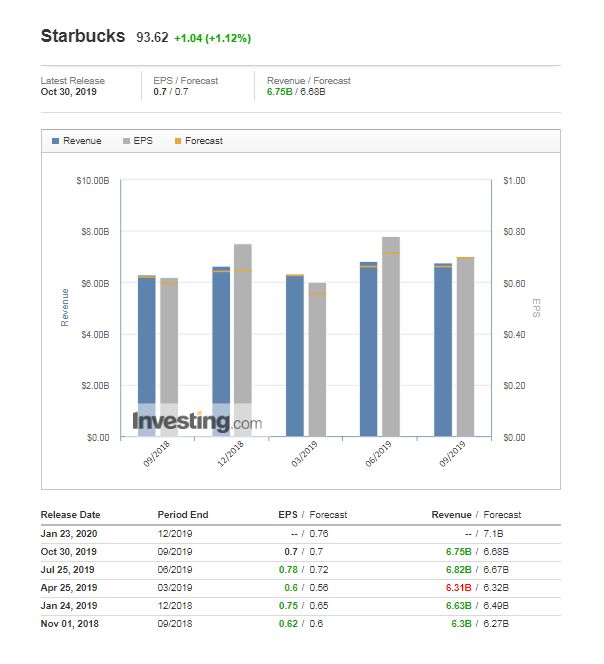Click the revenue forecast 7.1B cell
The image size is (604, 664).
493,534
